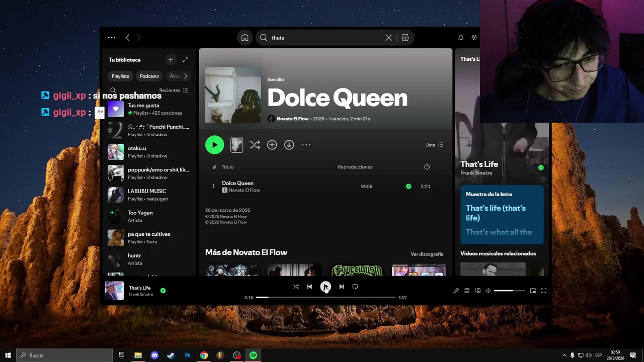Viewport: 644px width, 362px height.
Task: Sort by Título column header
Action: point(227,167)
